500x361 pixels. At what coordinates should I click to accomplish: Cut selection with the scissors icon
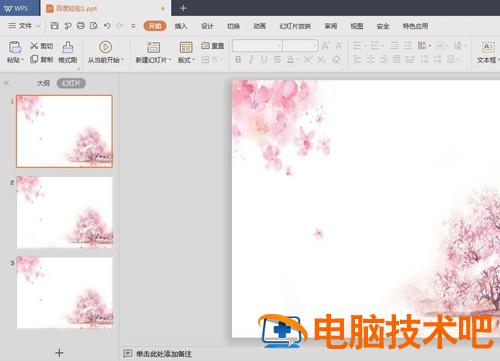click(34, 46)
